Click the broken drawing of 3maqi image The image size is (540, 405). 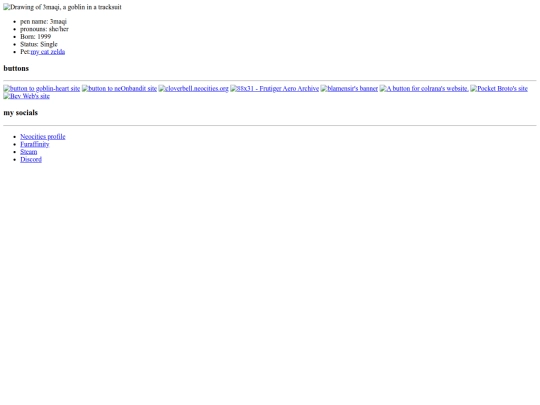[62, 7]
